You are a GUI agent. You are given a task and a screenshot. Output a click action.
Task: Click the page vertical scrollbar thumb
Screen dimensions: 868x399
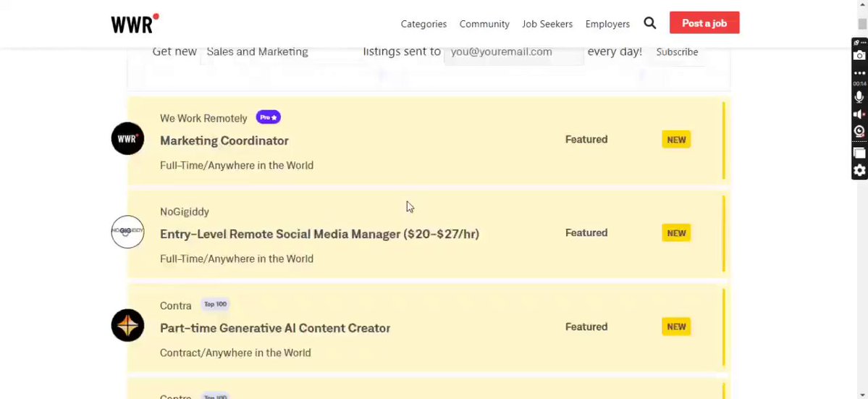[x=862, y=23]
